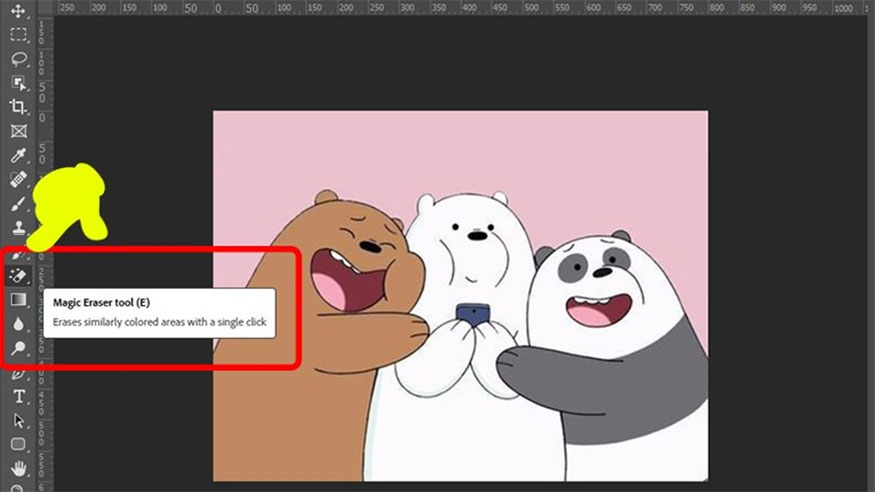Select the Brush tool
This screenshot has width=875, height=492.
(x=18, y=204)
